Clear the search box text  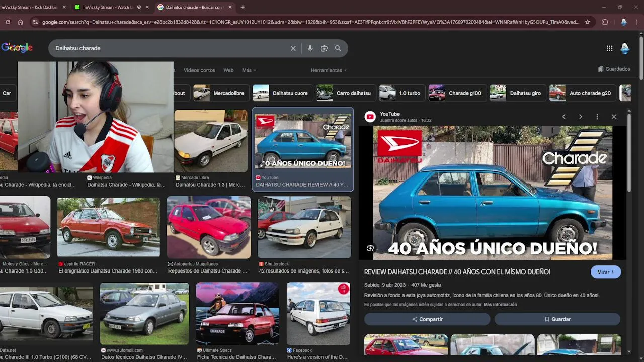(x=293, y=48)
